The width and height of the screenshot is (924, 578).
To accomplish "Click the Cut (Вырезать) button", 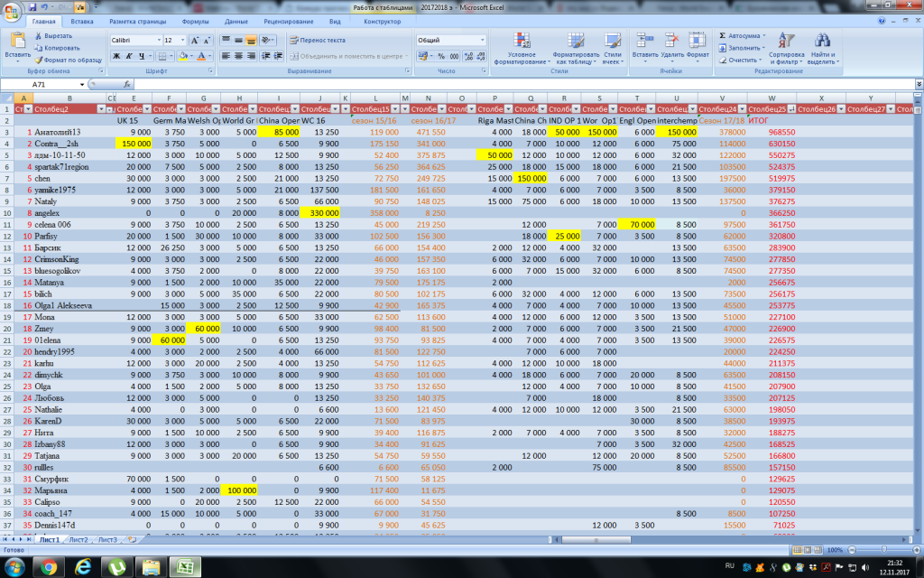I will [x=56, y=35].
